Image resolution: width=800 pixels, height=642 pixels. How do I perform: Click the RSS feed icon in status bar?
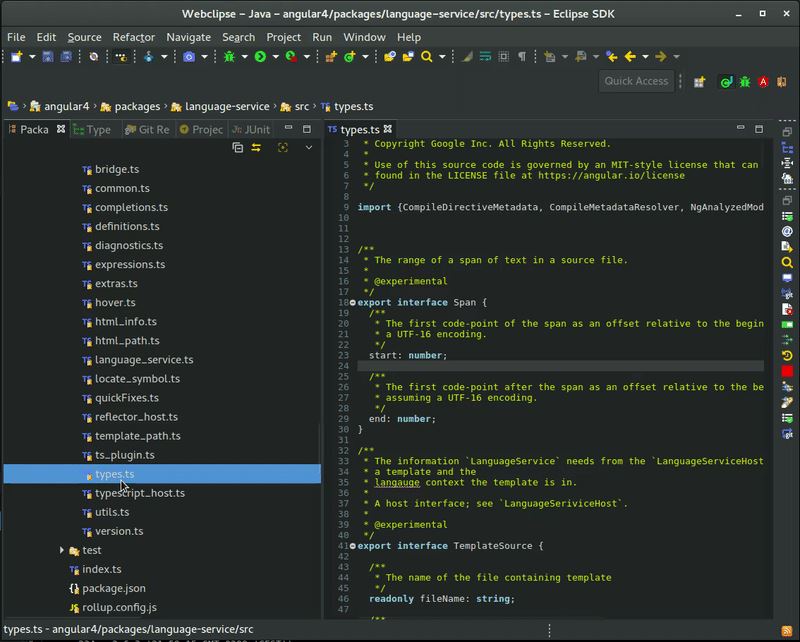tap(787, 632)
